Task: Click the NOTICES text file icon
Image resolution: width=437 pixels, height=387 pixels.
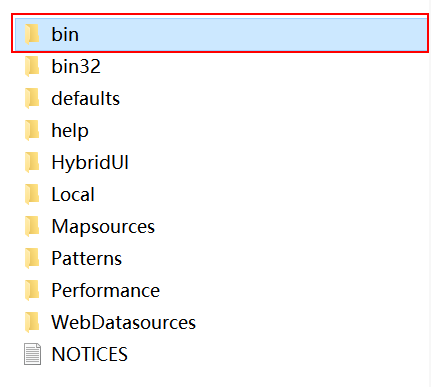Action: tap(32, 354)
